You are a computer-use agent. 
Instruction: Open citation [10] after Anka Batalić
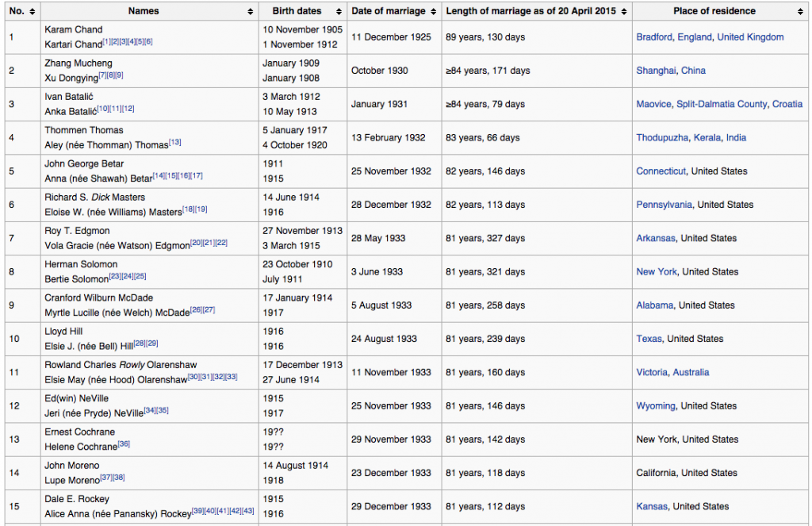103,109
